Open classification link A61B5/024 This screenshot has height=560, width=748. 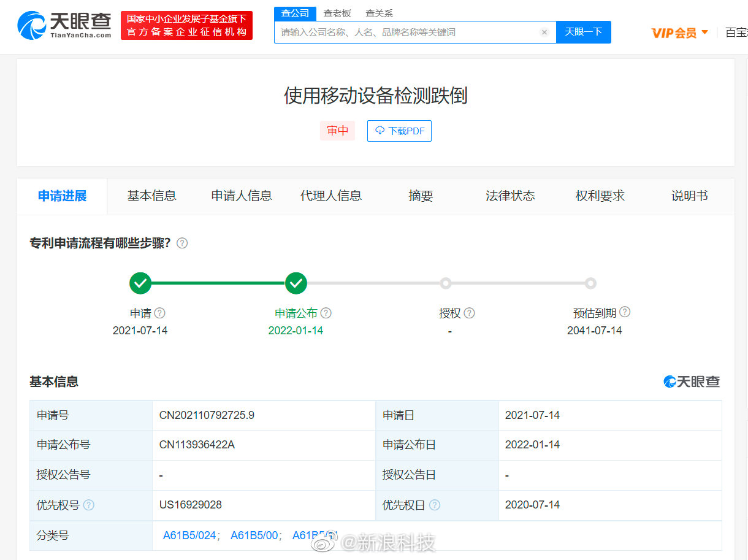(x=189, y=535)
